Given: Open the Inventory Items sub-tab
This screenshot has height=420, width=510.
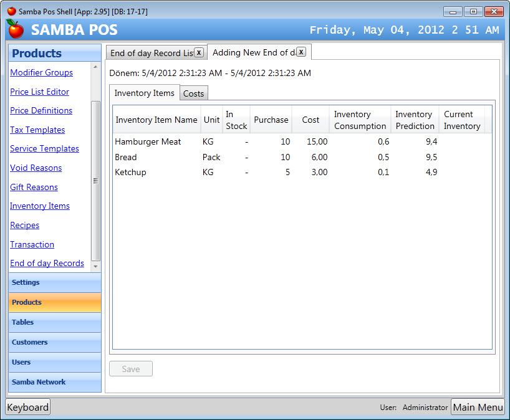Looking at the screenshot, I should tap(145, 93).
